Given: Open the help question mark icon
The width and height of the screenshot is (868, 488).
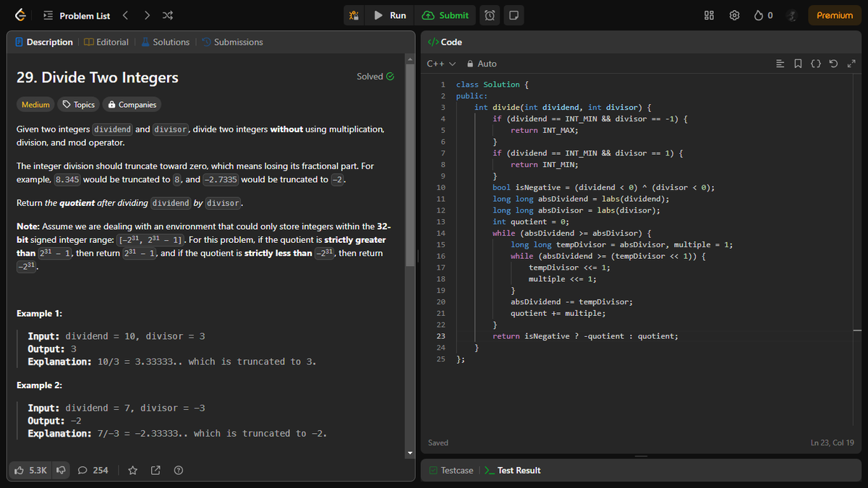Looking at the screenshot, I should tap(178, 470).
